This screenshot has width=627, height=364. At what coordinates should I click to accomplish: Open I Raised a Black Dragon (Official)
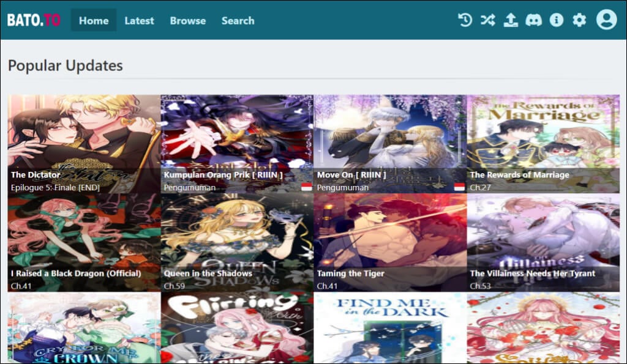click(76, 273)
